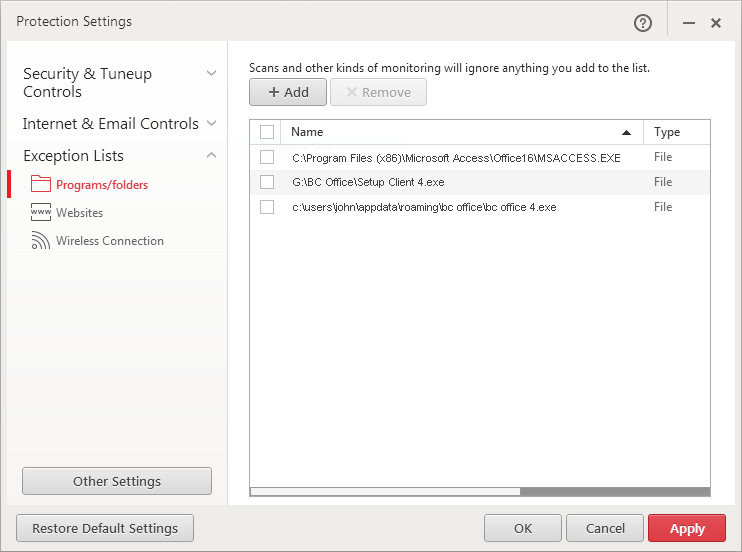Toggle the select-all checkbox in header
This screenshot has width=742, height=552.
[267, 132]
